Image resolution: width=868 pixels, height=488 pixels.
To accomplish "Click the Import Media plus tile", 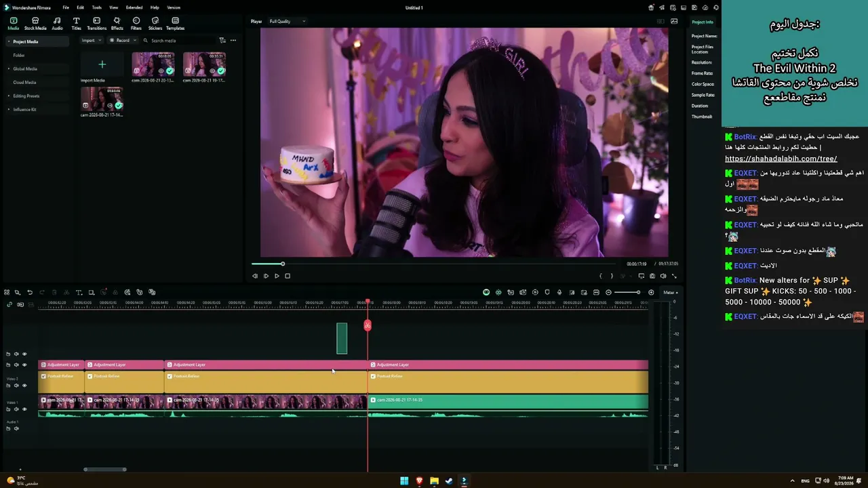I will [102, 64].
